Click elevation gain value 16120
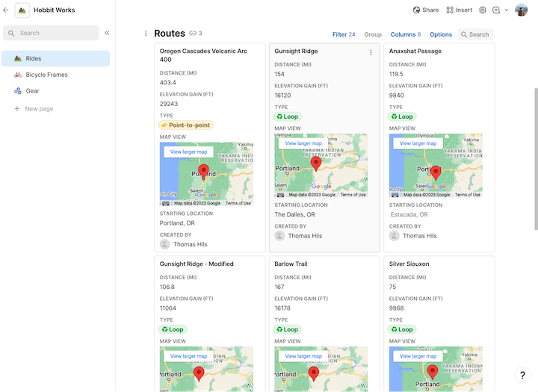The height and width of the screenshot is (392, 538). pyautogui.click(x=282, y=96)
